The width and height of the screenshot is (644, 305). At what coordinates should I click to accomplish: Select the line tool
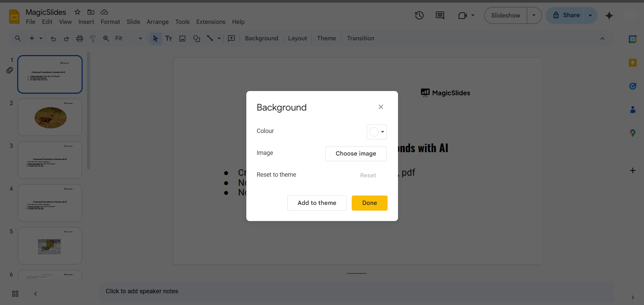(210, 38)
